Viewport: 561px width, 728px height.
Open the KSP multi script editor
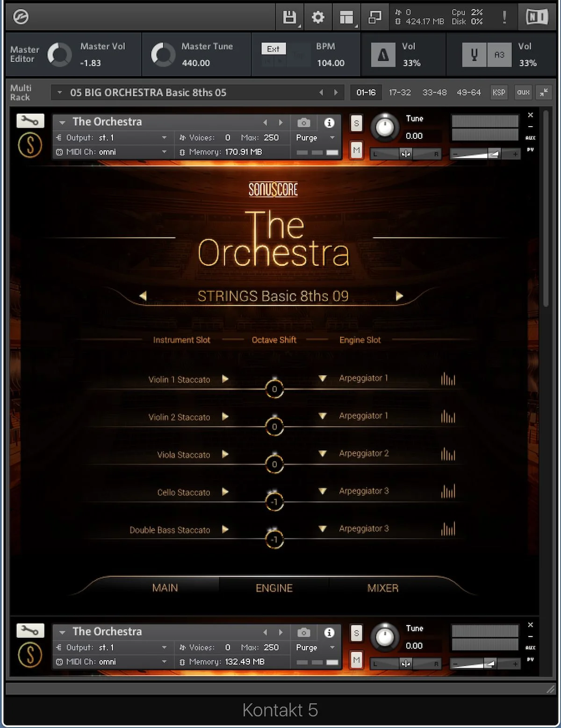tap(499, 93)
